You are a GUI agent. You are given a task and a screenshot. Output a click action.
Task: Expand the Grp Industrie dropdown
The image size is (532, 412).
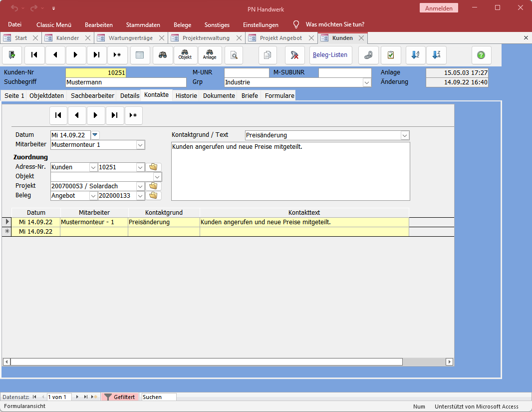point(367,82)
